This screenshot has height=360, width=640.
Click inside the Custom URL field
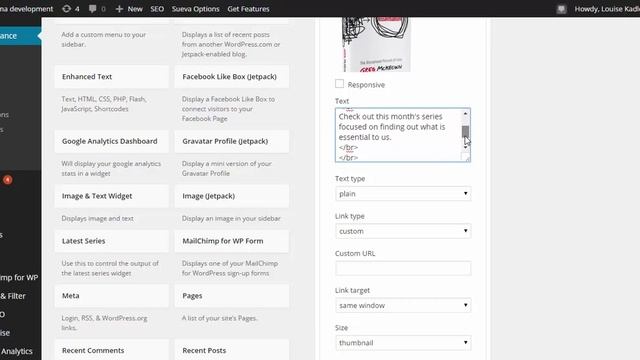pos(403,268)
